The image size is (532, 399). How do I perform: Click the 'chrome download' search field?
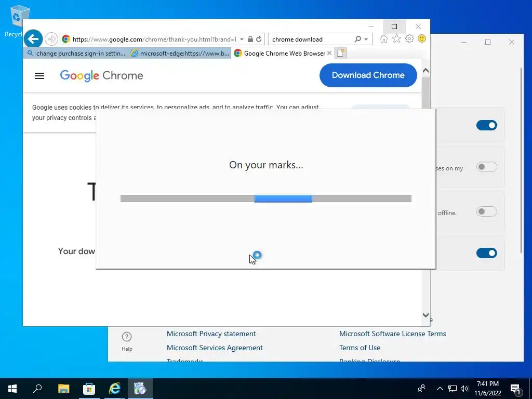click(311, 39)
